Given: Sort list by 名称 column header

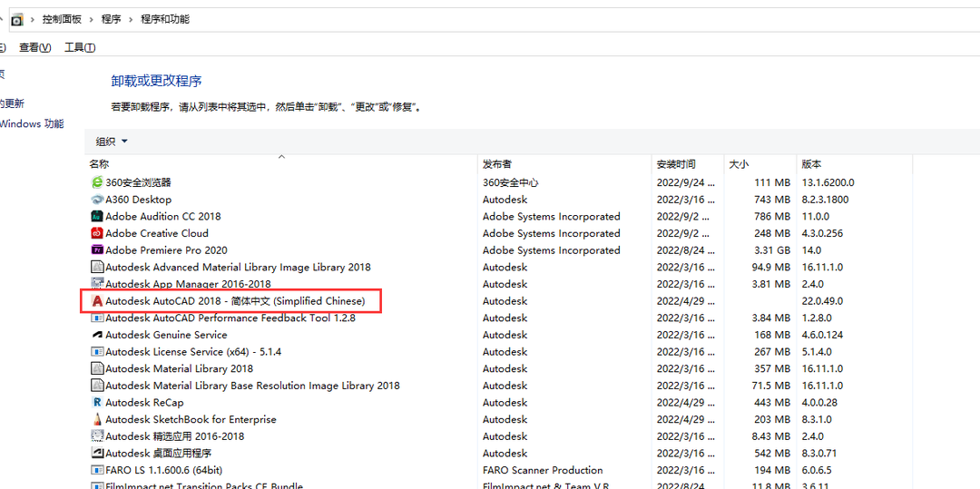Looking at the screenshot, I should click(99, 164).
